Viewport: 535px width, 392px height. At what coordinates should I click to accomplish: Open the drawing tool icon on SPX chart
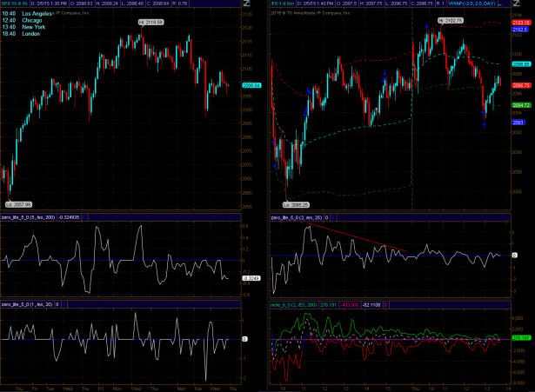tap(246, 3)
